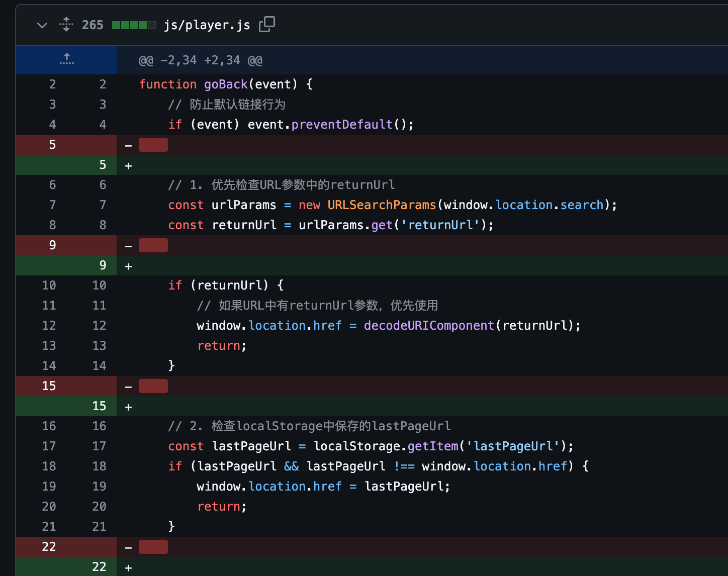The height and width of the screenshot is (576, 728).
Task: Click the goBack function name
Action: pos(226,84)
